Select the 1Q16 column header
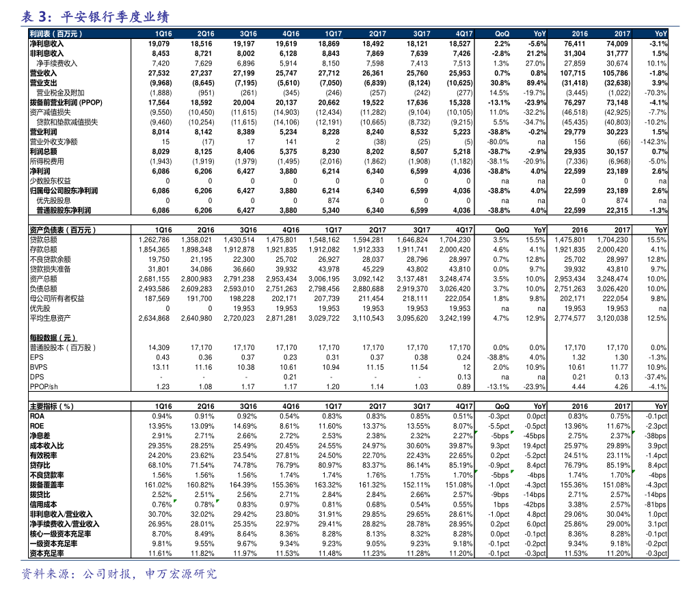 tap(163, 33)
